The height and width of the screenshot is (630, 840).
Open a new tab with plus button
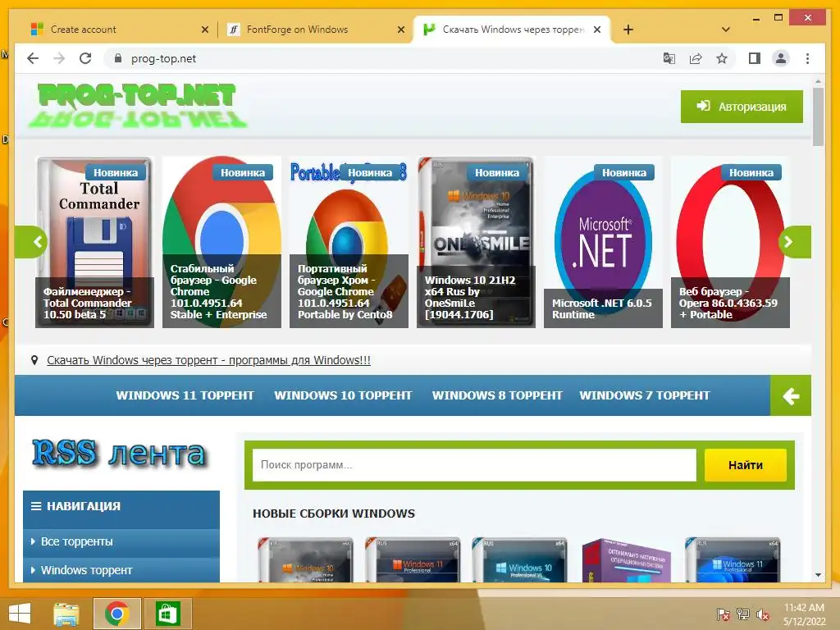(628, 30)
